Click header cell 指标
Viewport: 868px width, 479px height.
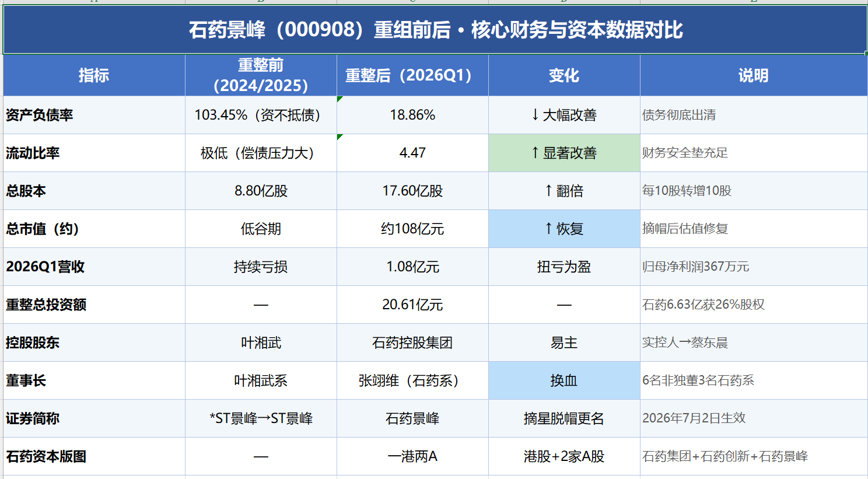pyautogui.click(x=94, y=75)
